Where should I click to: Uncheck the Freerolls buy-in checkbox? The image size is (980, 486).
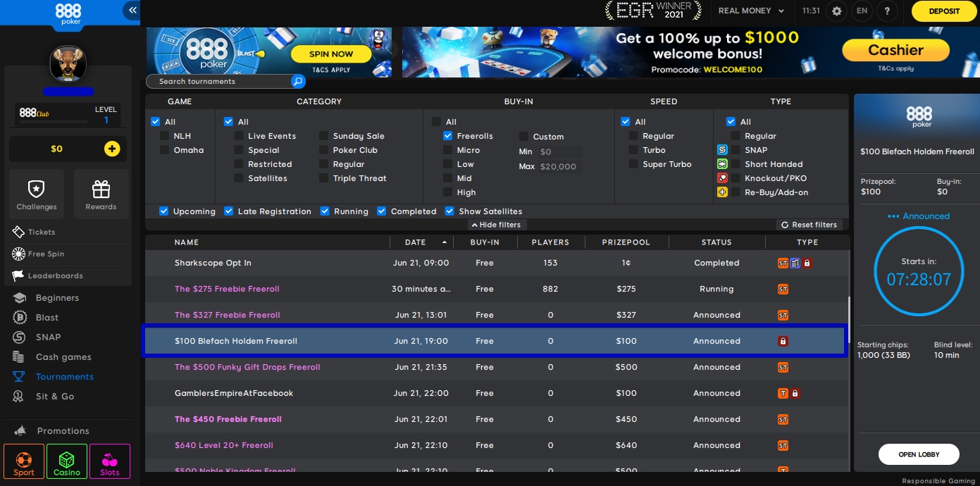tap(447, 136)
